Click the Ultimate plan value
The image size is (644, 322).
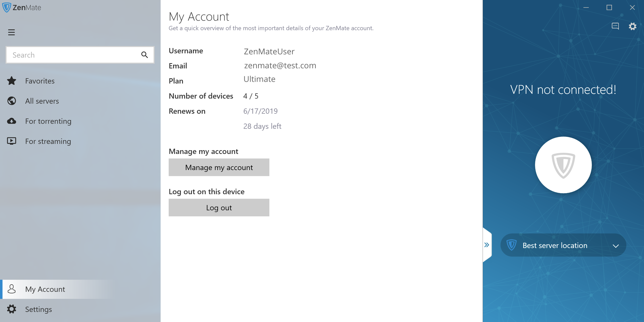click(259, 79)
